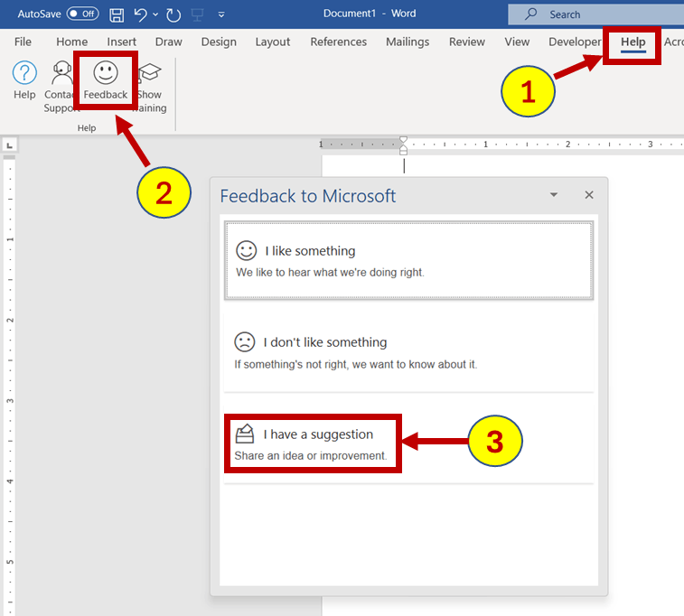Image resolution: width=684 pixels, height=616 pixels.
Task: Open the Layout tab
Action: coord(273,42)
